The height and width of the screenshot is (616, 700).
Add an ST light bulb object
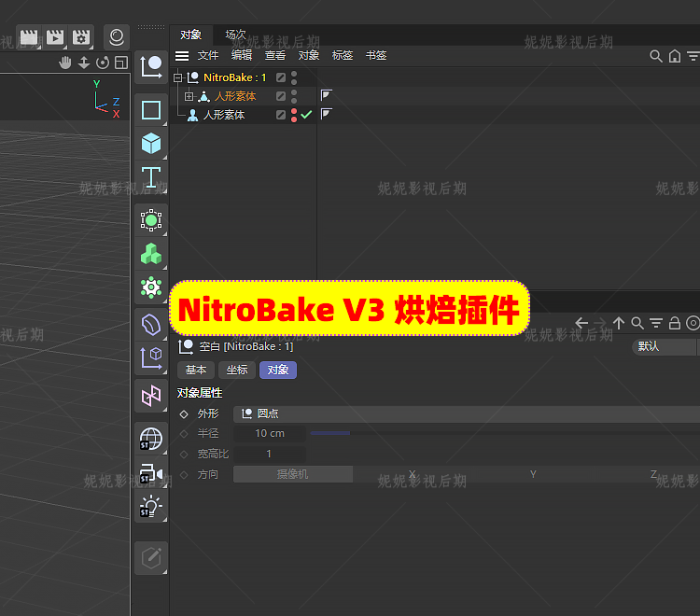[x=151, y=506]
